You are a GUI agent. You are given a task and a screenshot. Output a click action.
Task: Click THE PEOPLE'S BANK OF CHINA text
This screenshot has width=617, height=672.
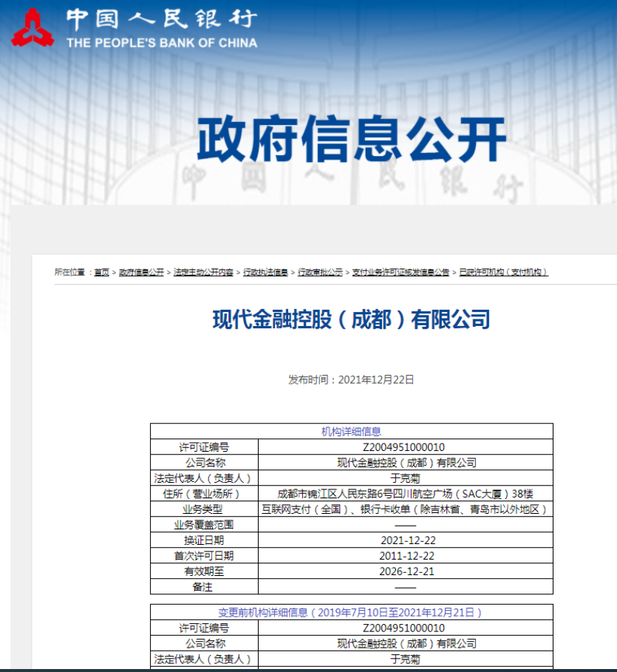tap(162, 43)
